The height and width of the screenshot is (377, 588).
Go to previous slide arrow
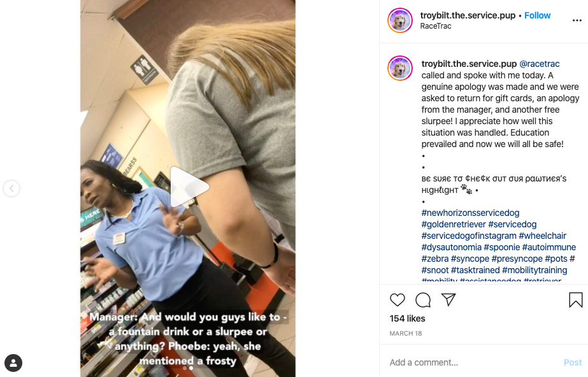point(11,188)
